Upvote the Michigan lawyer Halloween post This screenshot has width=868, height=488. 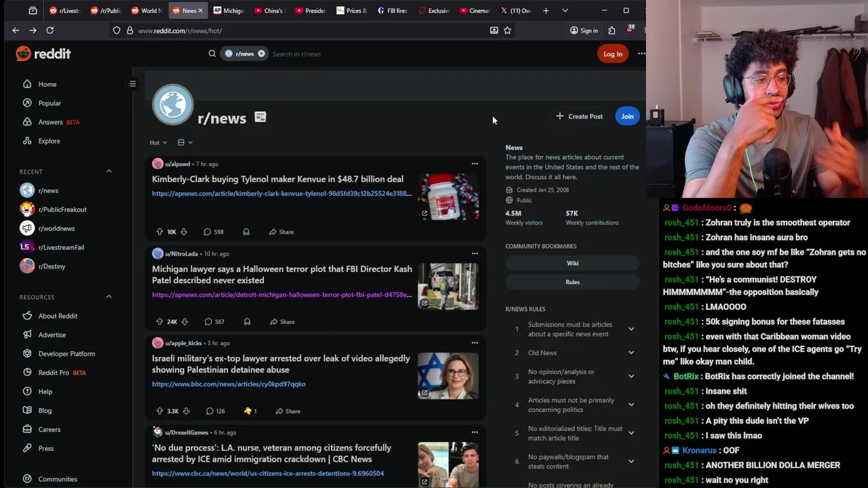[x=159, y=322]
